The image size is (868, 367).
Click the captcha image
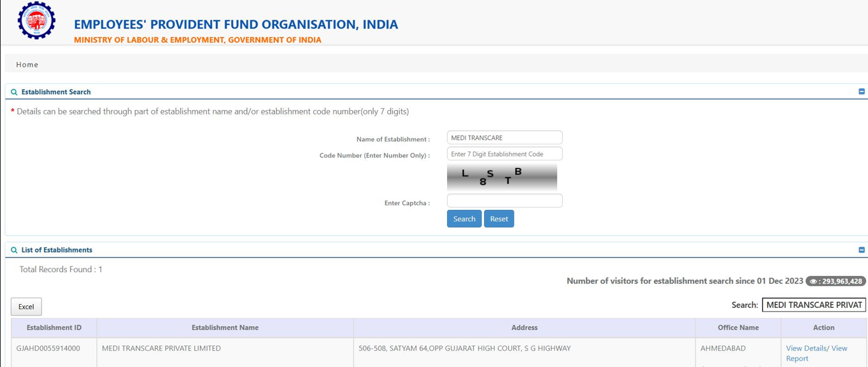pyautogui.click(x=502, y=177)
